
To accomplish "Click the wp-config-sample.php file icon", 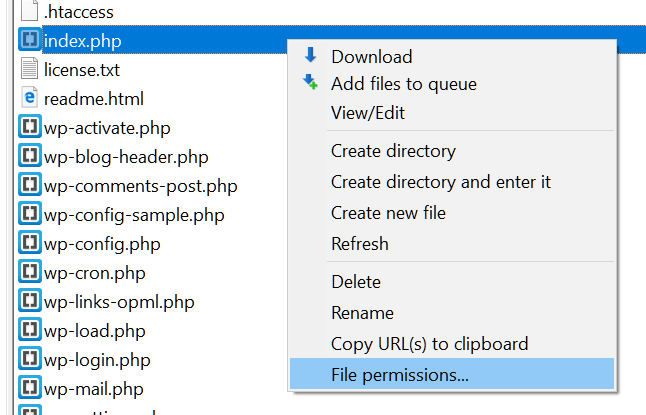I will (x=30, y=213).
